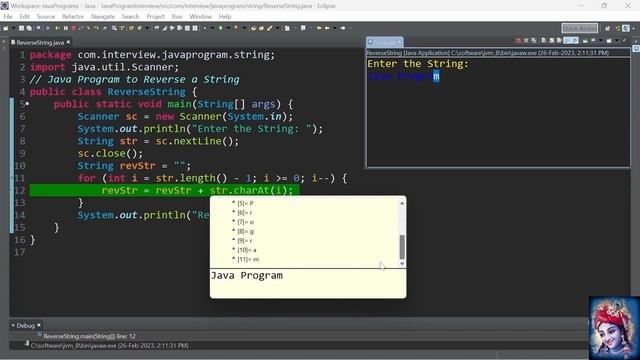Image resolution: width=640 pixels, height=360 pixels.
Task: Step Into the current line
Action: click(88, 28)
